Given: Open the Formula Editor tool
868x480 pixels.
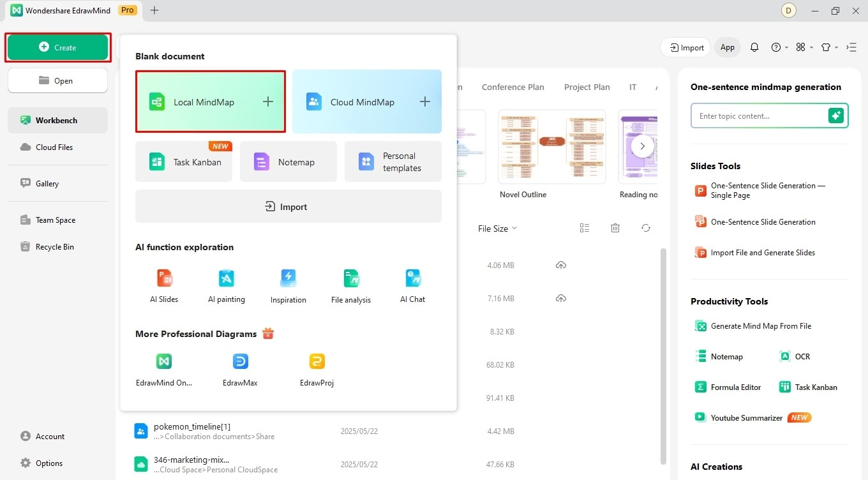Looking at the screenshot, I should click(x=728, y=387).
